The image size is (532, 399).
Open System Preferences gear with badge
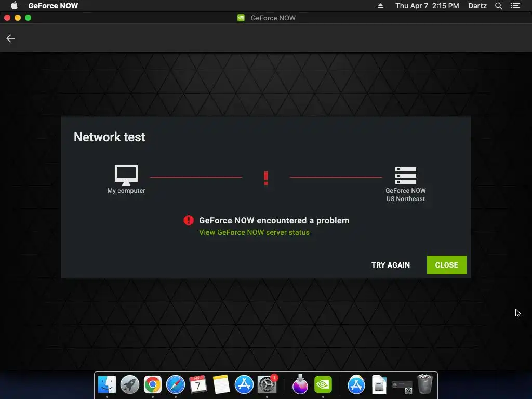tap(267, 385)
